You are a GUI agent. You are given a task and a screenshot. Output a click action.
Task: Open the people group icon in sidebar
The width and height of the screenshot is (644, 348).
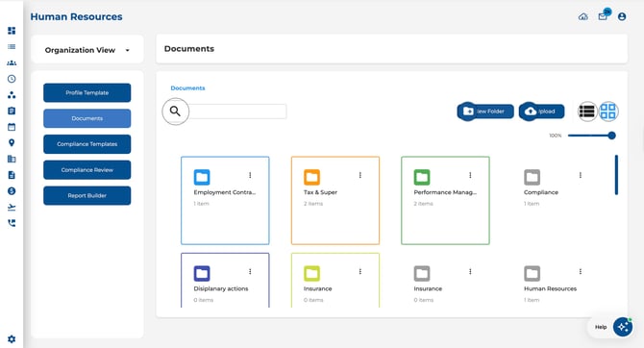click(x=12, y=62)
